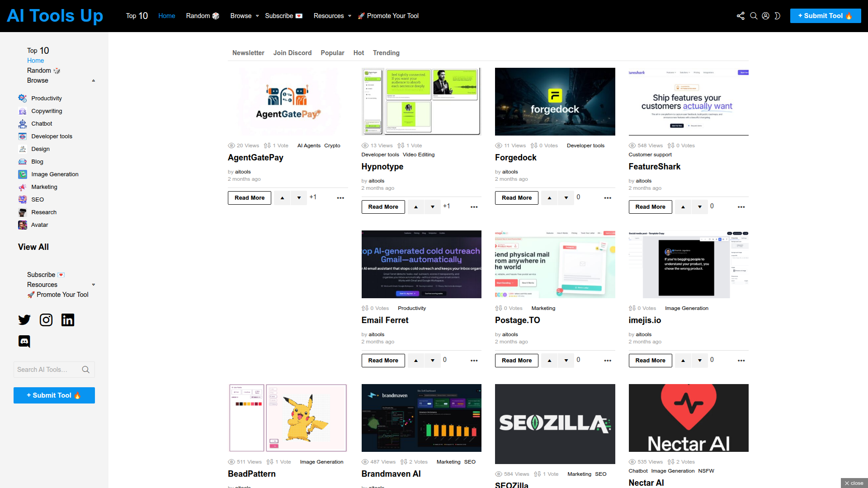
Task: Collapse the Browse section in the sidebar
Action: pyautogui.click(x=94, y=80)
